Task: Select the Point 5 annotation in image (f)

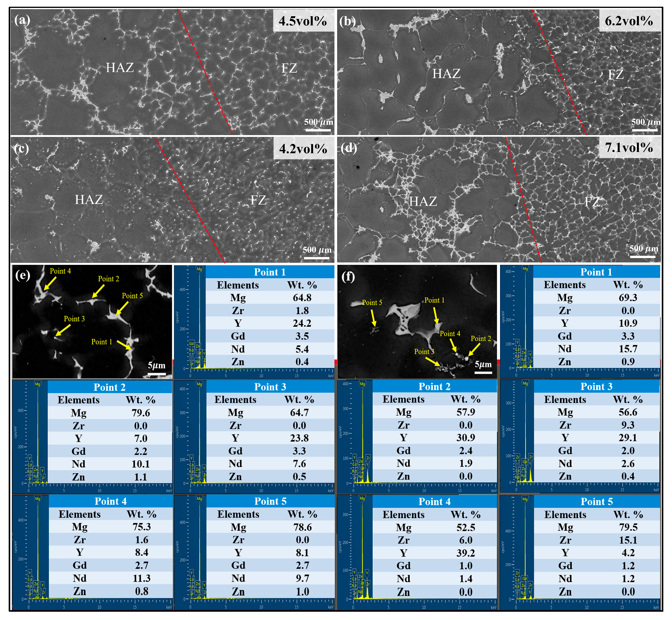Action: [372, 303]
